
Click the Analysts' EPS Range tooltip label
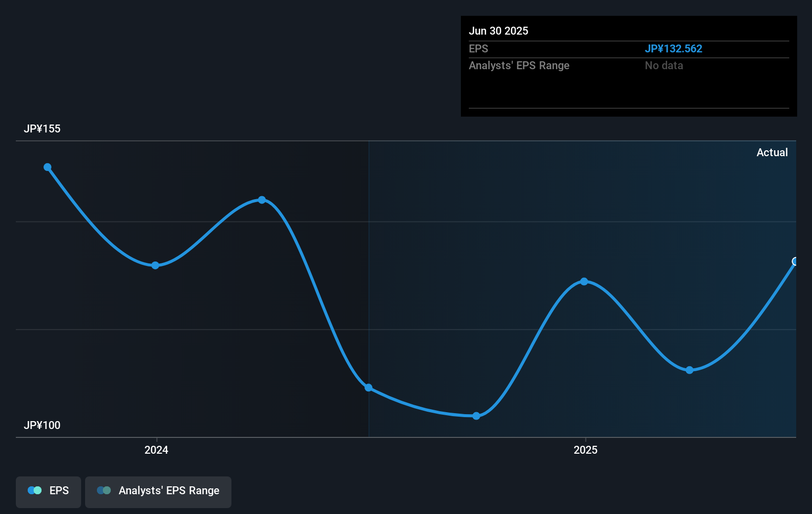pyautogui.click(x=519, y=66)
